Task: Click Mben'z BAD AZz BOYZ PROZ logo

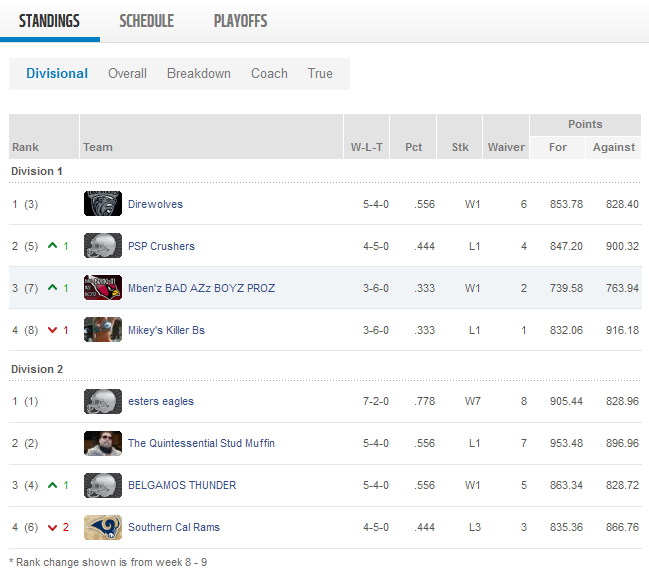Action: click(103, 288)
